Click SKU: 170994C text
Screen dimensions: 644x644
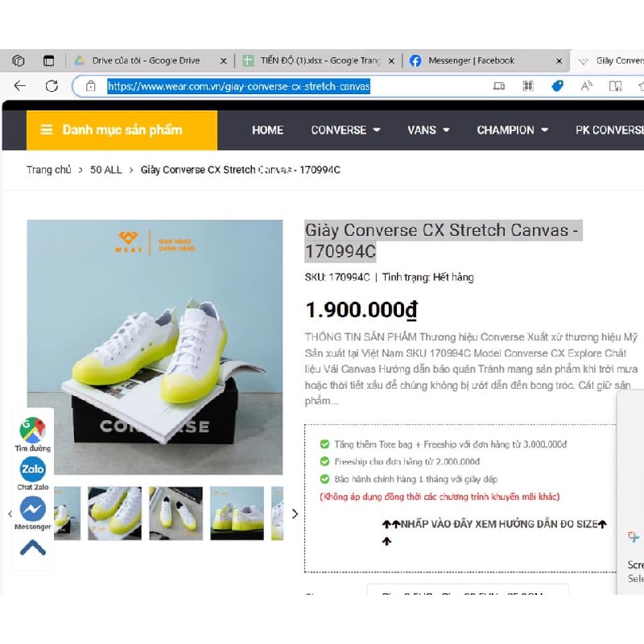pos(337,277)
